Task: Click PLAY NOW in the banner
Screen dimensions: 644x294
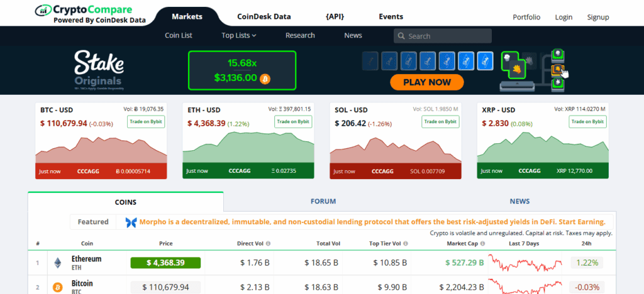Action: click(x=427, y=82)
